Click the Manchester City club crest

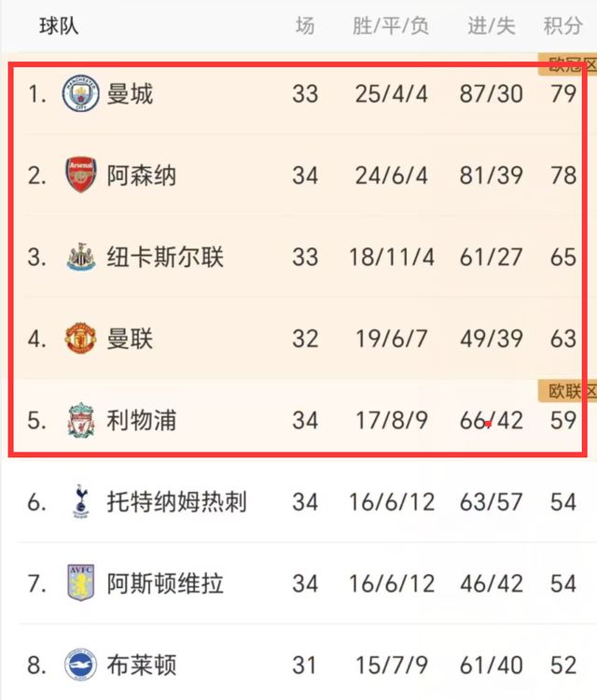[80, 94]
